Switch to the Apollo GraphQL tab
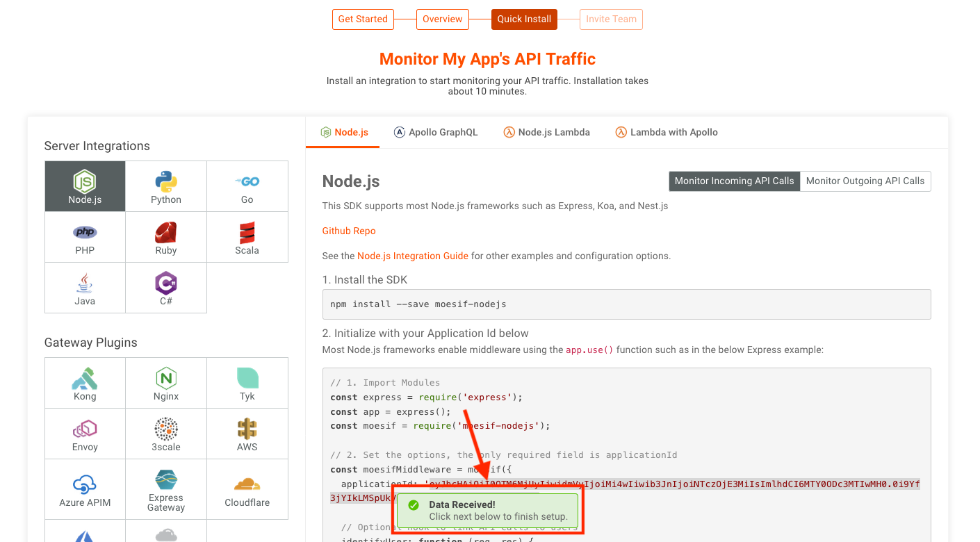Image resolution: width=980 pixels, height=542 pixels. click(436, 131)
